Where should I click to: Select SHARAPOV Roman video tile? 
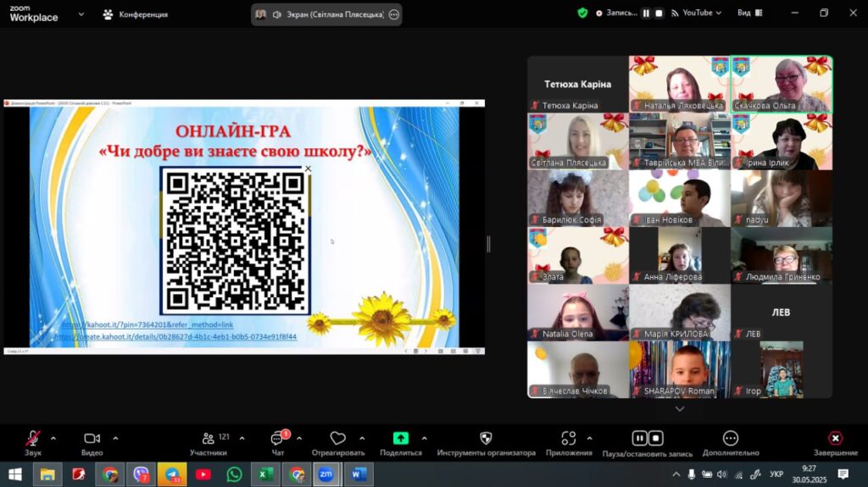680,369
